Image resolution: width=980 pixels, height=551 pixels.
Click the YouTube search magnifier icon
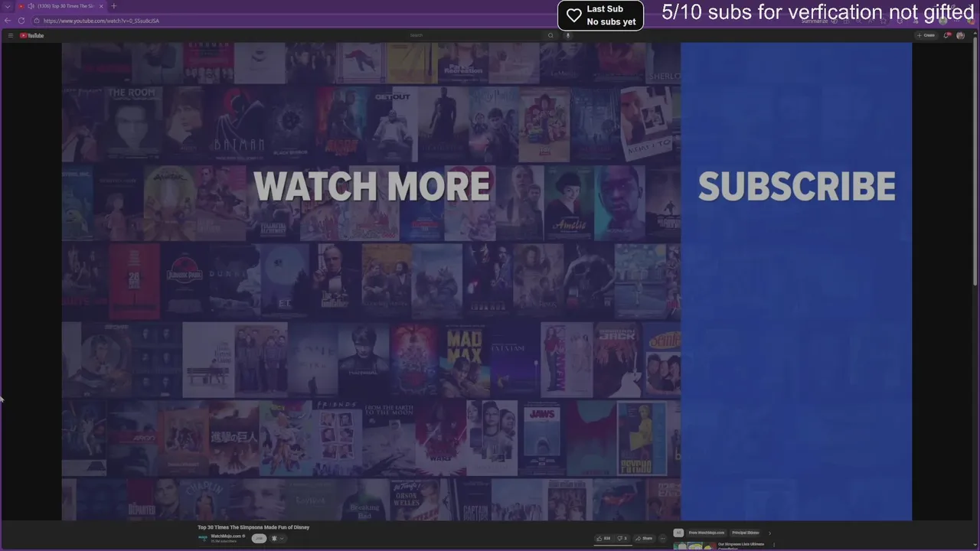[550, 35]
